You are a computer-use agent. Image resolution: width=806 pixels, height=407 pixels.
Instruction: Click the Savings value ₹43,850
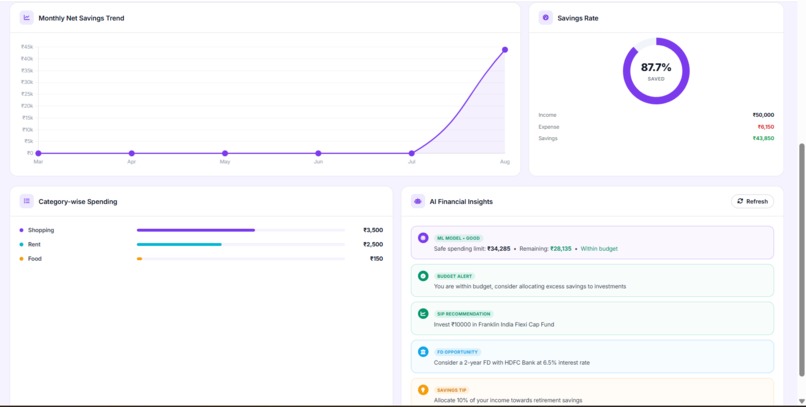pyautogui.click(x=763, y=138)
